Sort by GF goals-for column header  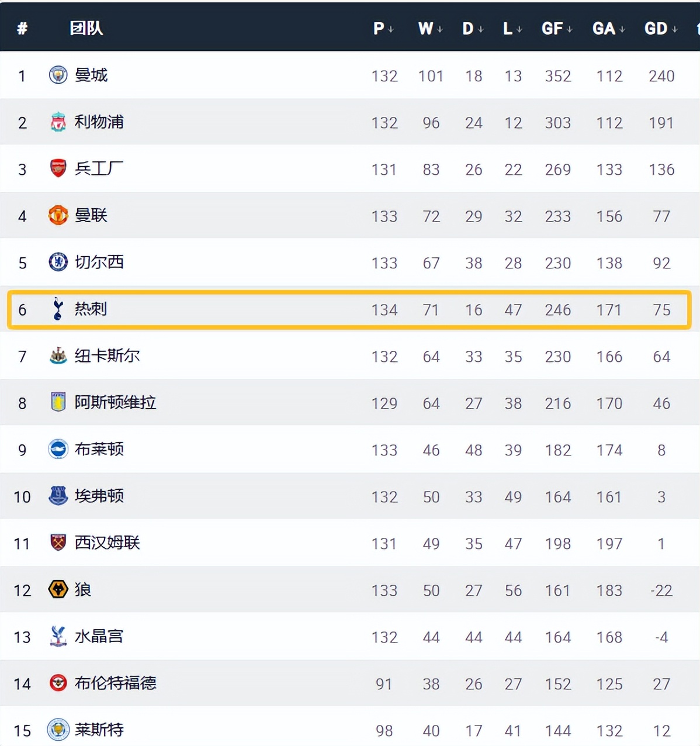click(x=557, y=29)
